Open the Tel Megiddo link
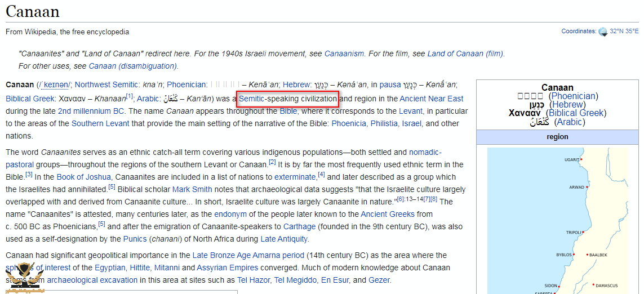 [x=297, y=280]
